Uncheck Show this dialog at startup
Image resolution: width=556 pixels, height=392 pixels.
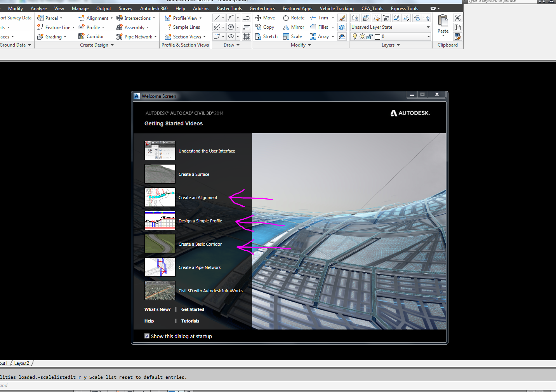tap(147, 336)
